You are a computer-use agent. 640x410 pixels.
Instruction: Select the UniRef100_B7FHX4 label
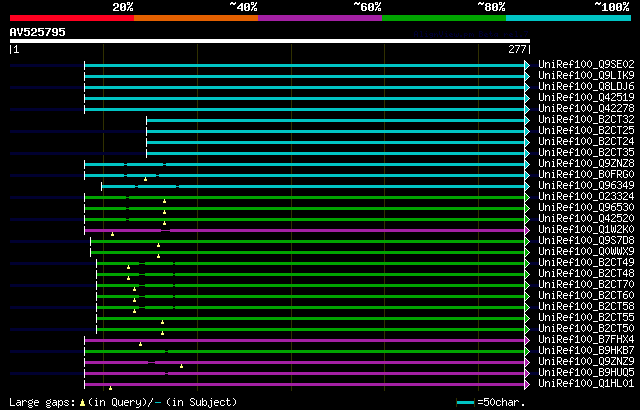(x=586, y=339)
